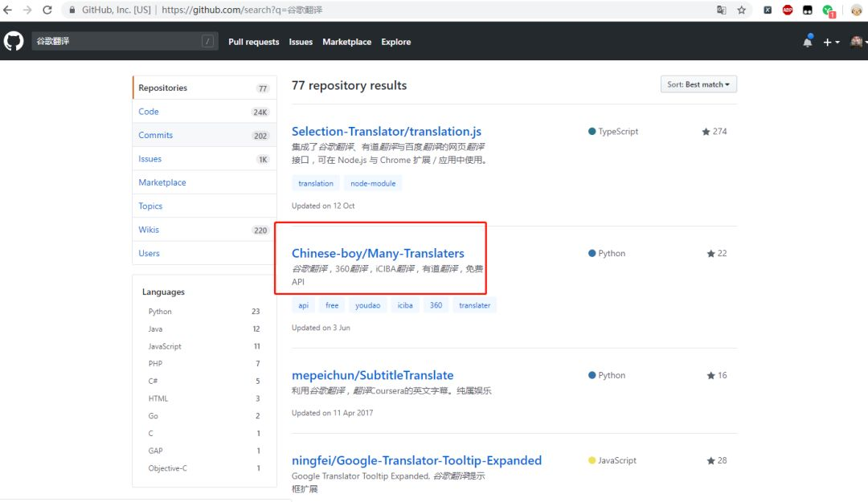Filter results by HTML language
The height and width of the screenshot is (502, 868).
(x=203, y=398)
